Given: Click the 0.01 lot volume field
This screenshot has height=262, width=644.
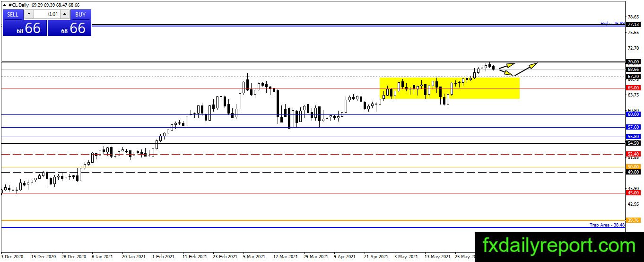Looking at the screenshot, I should coord(47,14).
